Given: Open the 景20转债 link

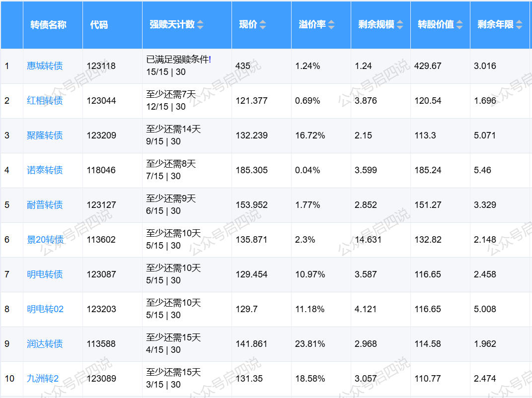Looking at the screenshot, I should pyautogui.click(x=45, y=240).
